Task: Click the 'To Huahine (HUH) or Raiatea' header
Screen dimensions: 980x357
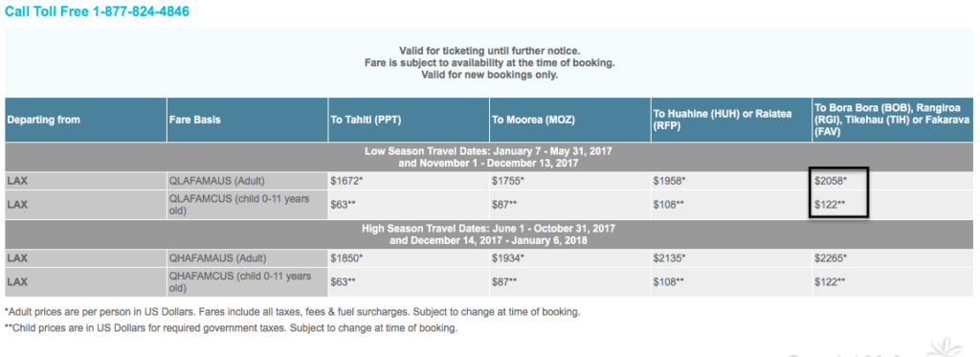Action: tap(730, 120)
